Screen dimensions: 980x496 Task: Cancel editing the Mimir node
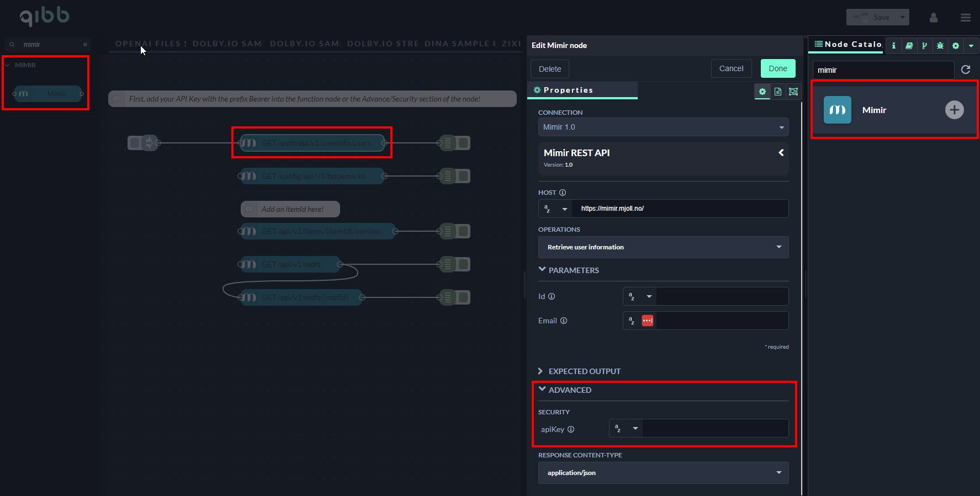pyautogui.click(x=731, y=68)
